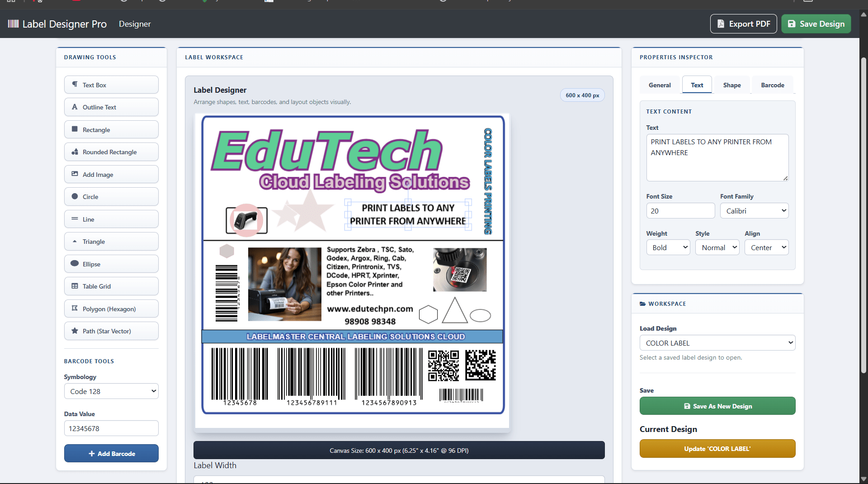Select the hexagon outline near the triangle
The image size is (868, 484).
tap(428, 314)
